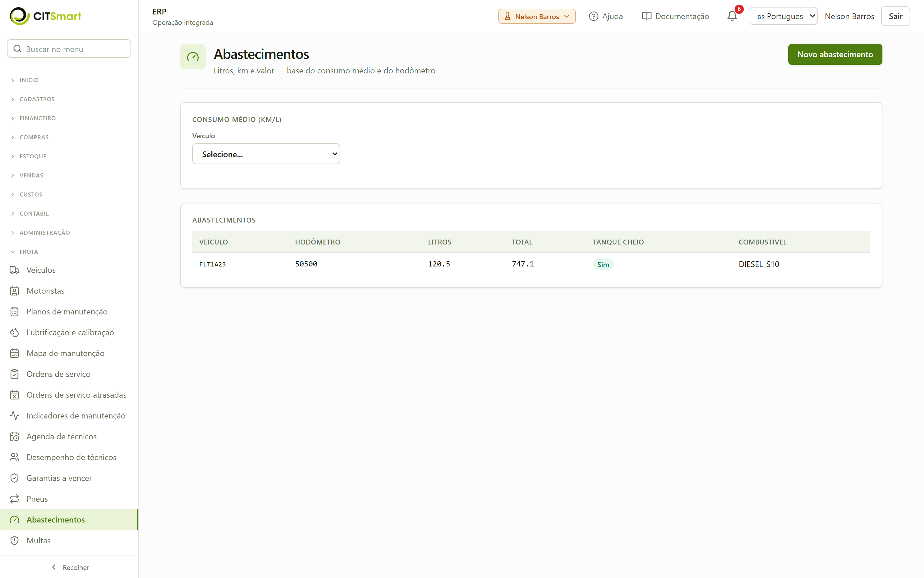
Task: Click the Nelson Barros username text
Action: [x=849, y=16]
